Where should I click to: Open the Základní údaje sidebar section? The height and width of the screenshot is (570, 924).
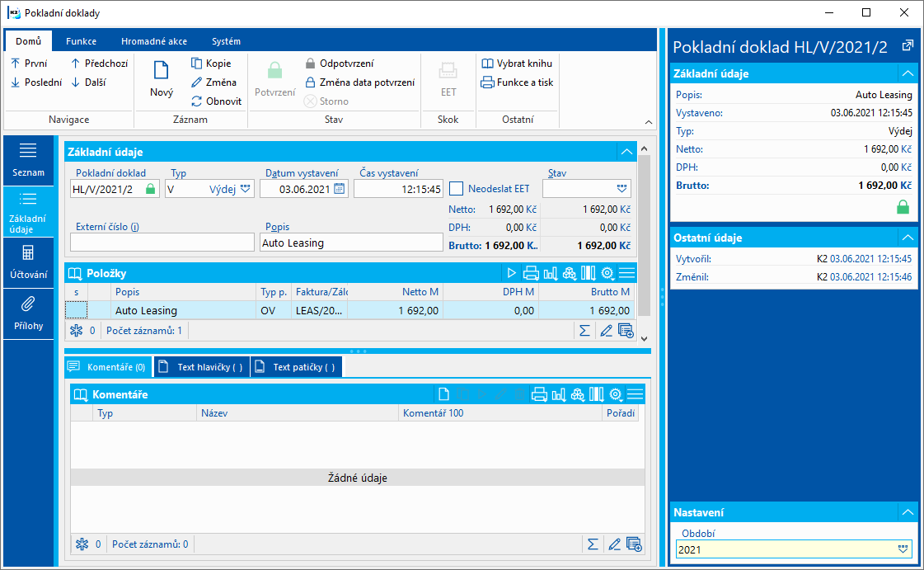(28, 212)
